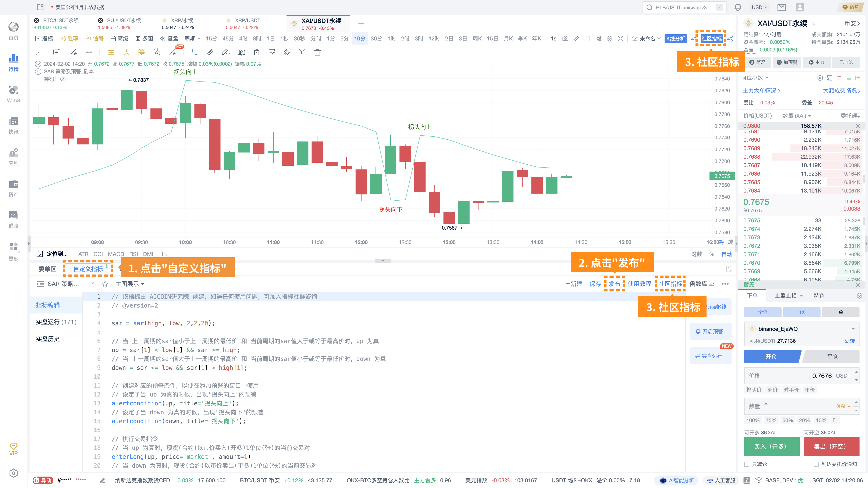
Task: Select the 100% quantity preset
Action: 753,420
